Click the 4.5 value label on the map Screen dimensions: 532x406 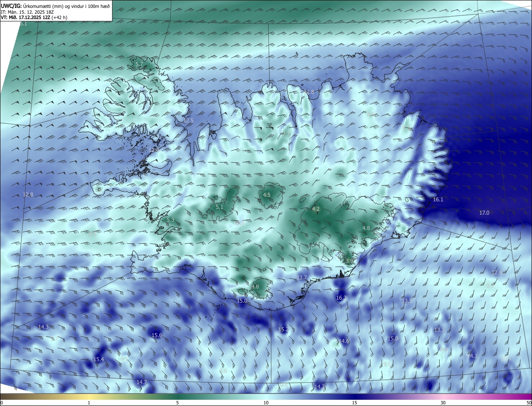267,195
